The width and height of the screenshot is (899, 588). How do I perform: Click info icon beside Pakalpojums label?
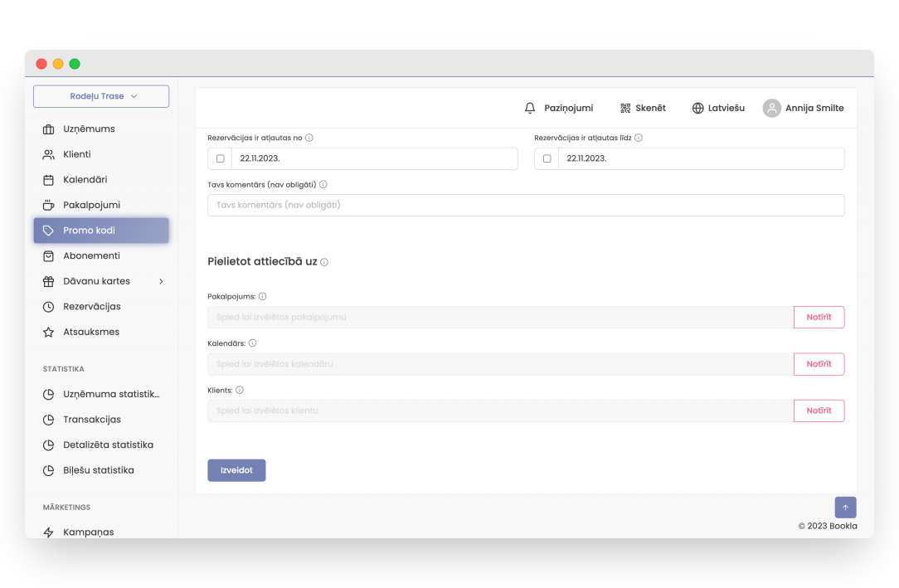[x=262, y=296]
